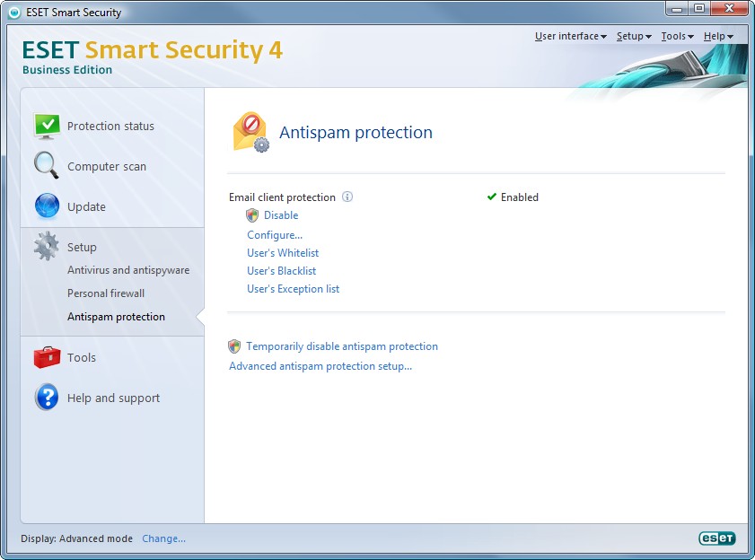Open Advanced antispam protection setup
Screen dimensions: 755x560
click(x=320, y=366)
